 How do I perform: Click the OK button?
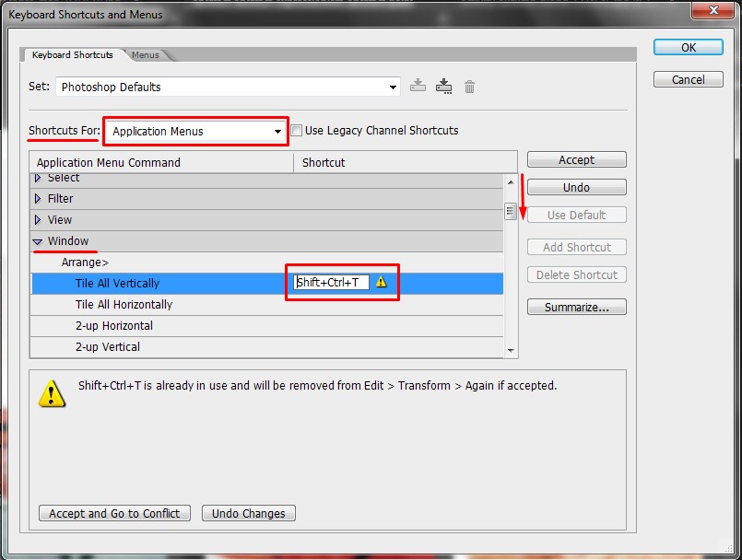tap(688, 47)
